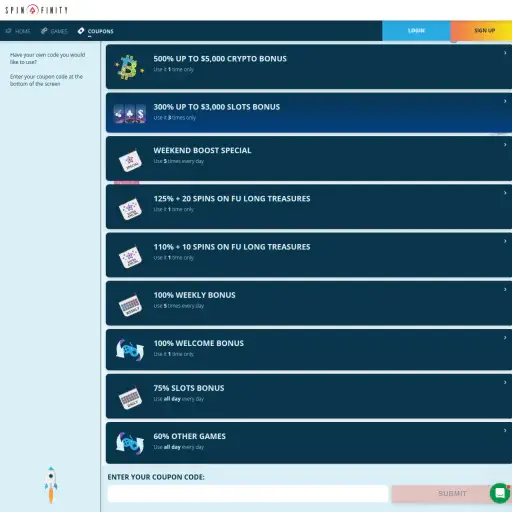Click the 100% Weekly Bonus calendar icon
Image resolution: width=512 pixels, height=512 pixels.
point(130,305)
